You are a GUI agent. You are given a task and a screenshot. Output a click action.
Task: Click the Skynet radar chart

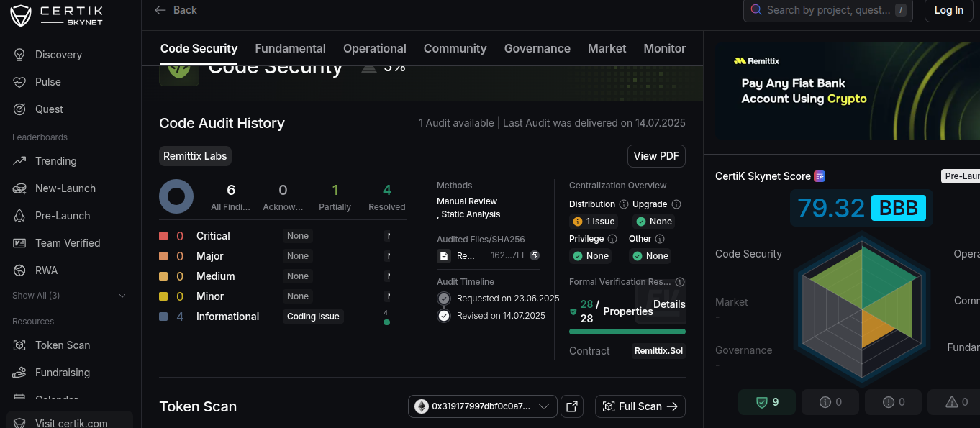coord(861,311)
